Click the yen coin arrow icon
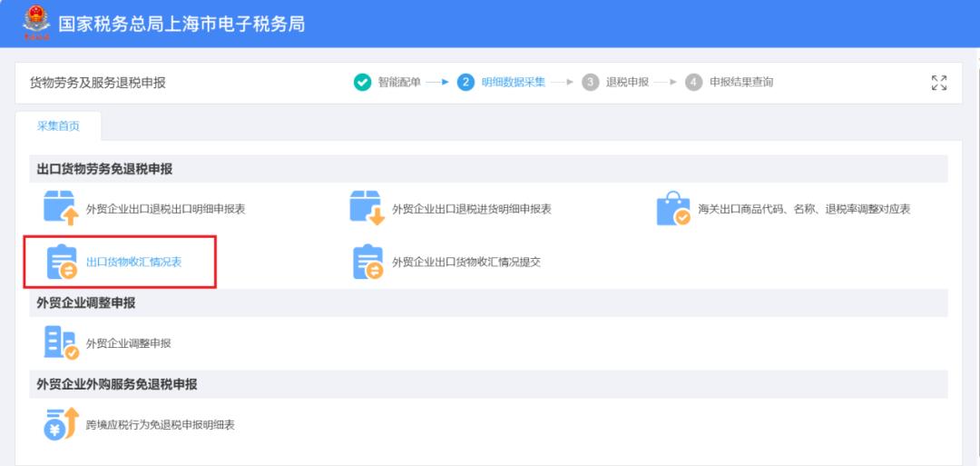This screenshot has width=980, height=466. pyautogui.click(x=62, y=423)
